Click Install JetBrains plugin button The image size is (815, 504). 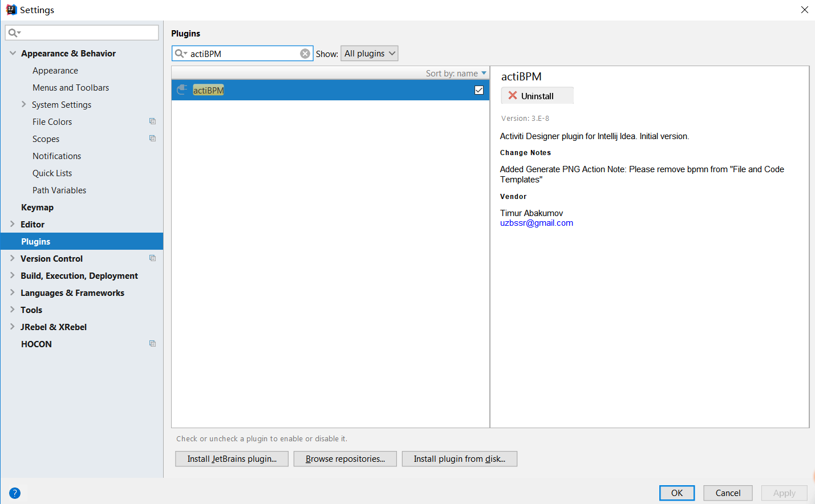coord(232,459)
